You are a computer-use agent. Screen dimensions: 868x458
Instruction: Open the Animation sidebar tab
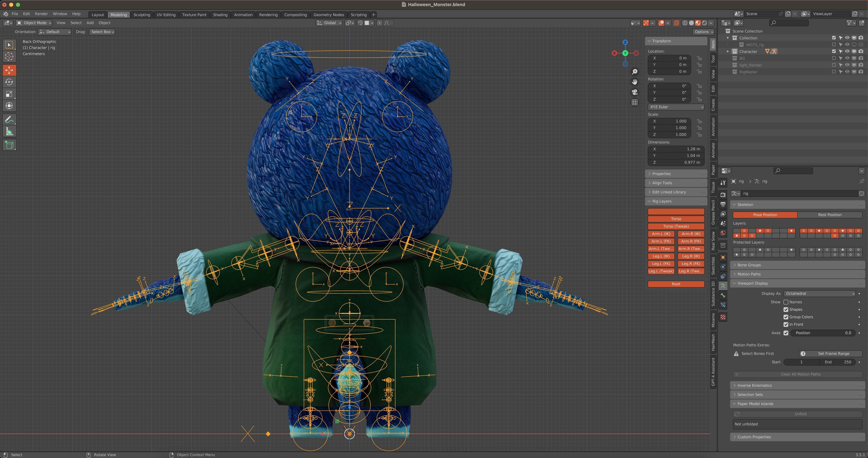(x=713, y=127)
